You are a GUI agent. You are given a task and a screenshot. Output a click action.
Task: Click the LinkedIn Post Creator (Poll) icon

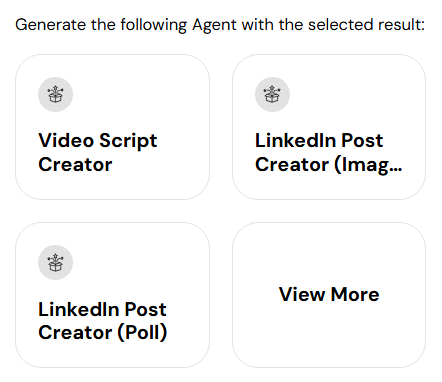[x=55, y=262]
